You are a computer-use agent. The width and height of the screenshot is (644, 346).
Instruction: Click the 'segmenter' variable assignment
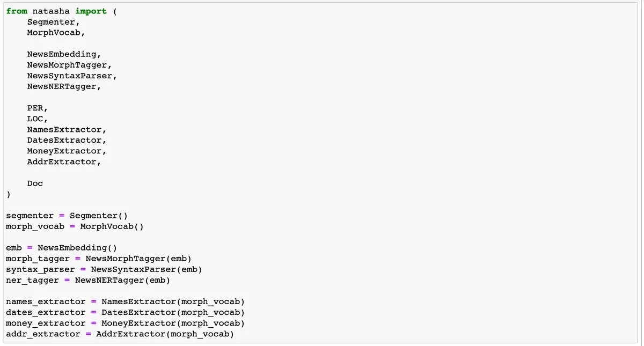tap(67, 216)
